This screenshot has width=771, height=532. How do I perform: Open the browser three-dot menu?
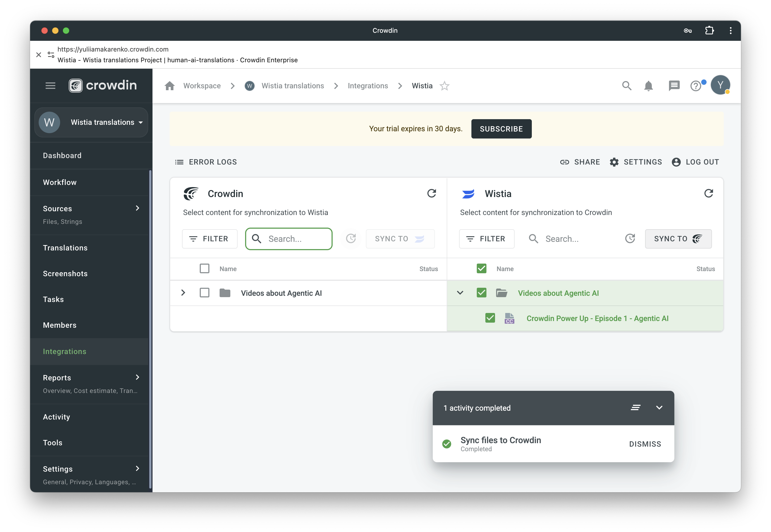pos(730,31)
